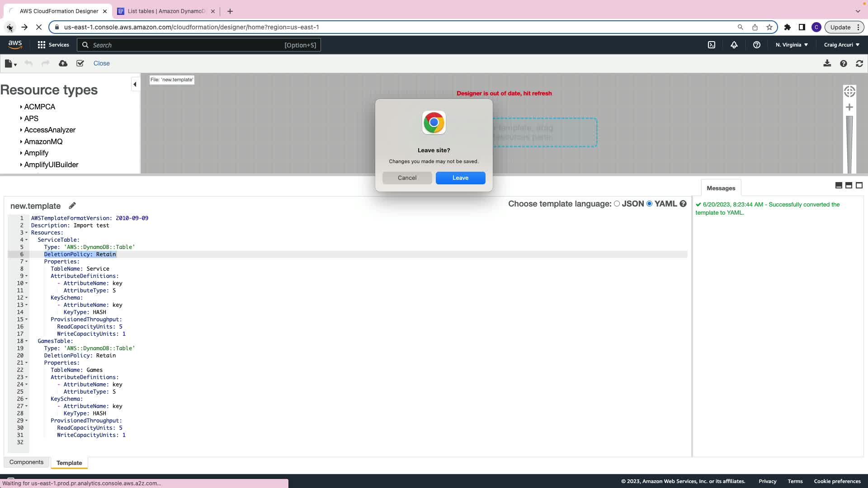Click the fit-to-window crosshair icon
The height and width of the screenshot is (488, 868).
point(849,92)
